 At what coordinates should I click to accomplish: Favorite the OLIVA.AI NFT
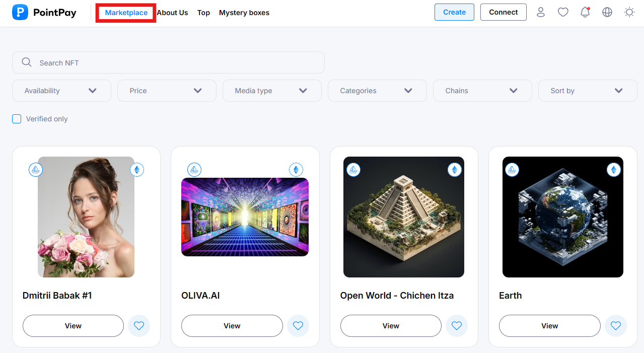pyautogui.click(x=298, y=326)
